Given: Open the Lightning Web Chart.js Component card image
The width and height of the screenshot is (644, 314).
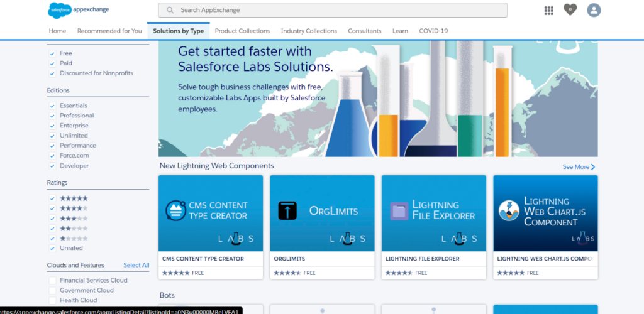Looking at the screenshot, I should (545, 213).
